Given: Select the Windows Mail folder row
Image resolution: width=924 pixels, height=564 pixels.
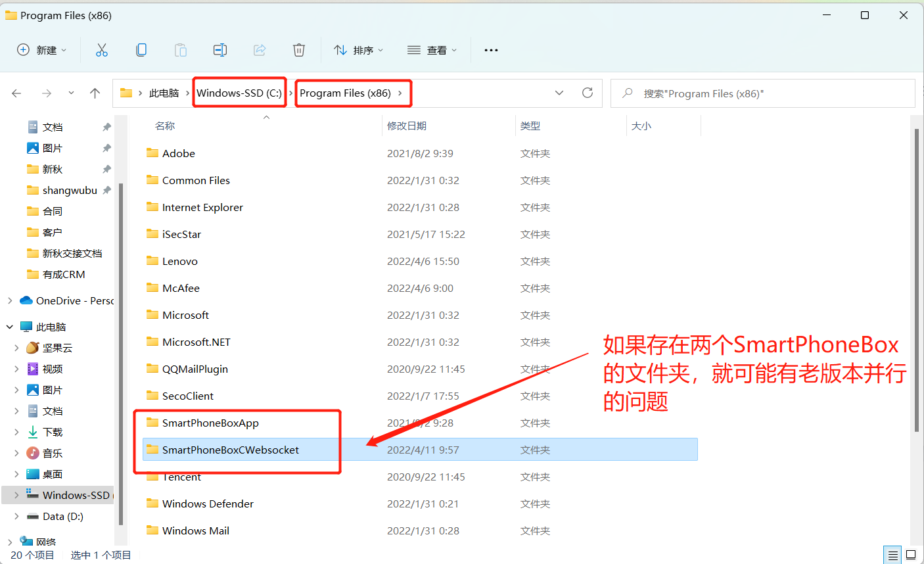Looking at the screenshot, I should pos(420,530).
